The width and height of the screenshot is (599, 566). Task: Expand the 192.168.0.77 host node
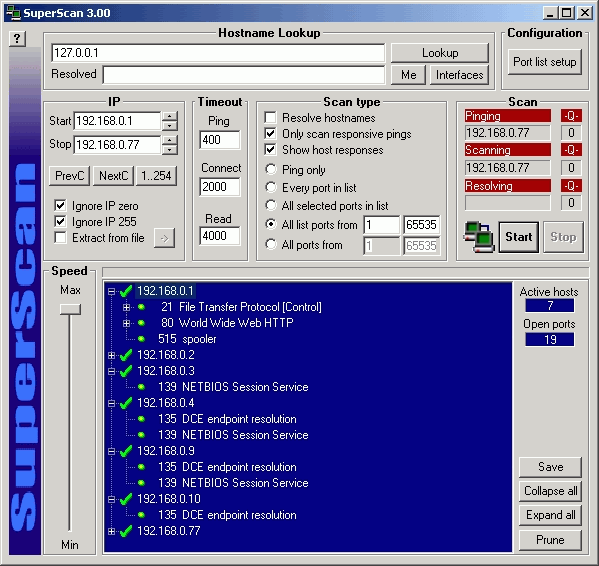[111, 531]
